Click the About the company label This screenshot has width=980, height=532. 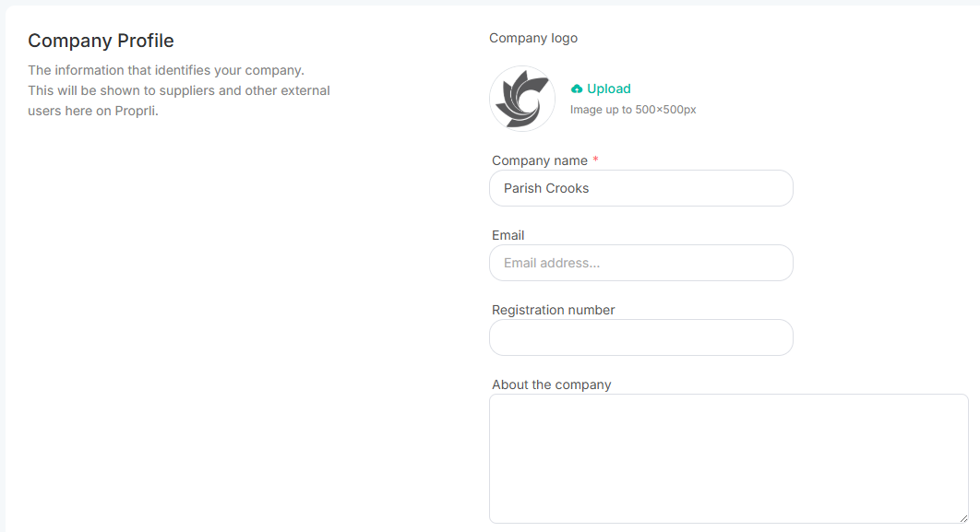(x=551, y=384)
